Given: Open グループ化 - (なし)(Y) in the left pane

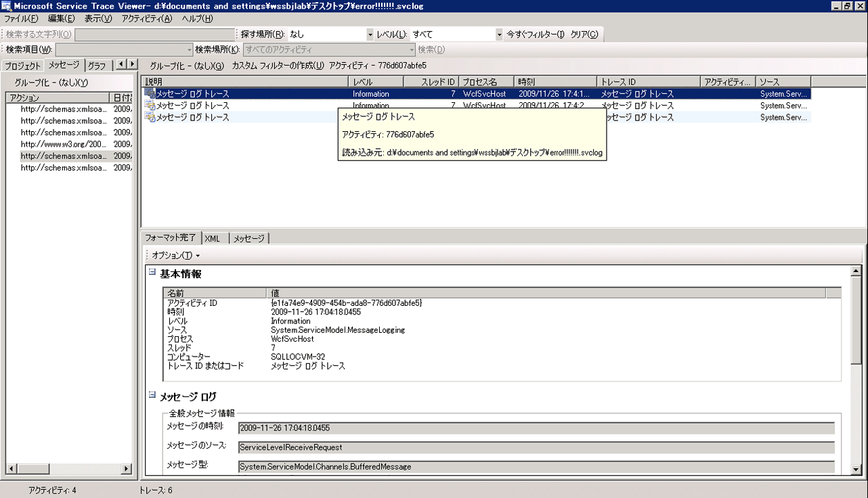Looking at the screenshot, I should pos(51,83).
